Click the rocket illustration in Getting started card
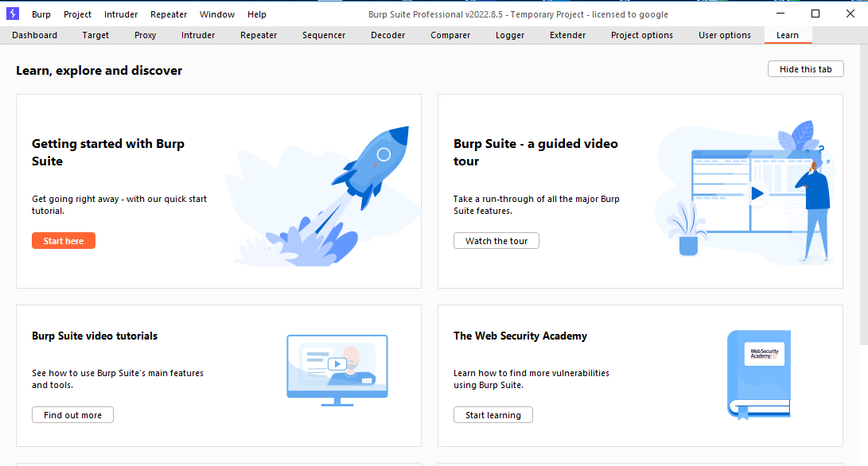Image resolution: width=868 pixels, height=466 pixels. tap(323, 196)
